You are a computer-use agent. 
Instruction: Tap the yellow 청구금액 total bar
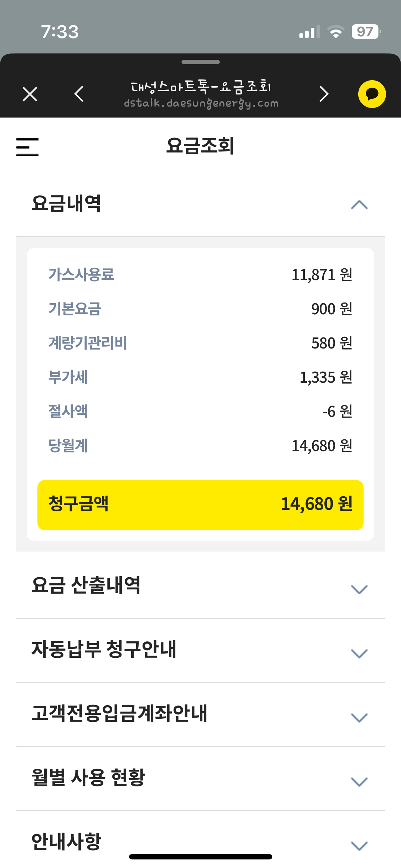200,505
